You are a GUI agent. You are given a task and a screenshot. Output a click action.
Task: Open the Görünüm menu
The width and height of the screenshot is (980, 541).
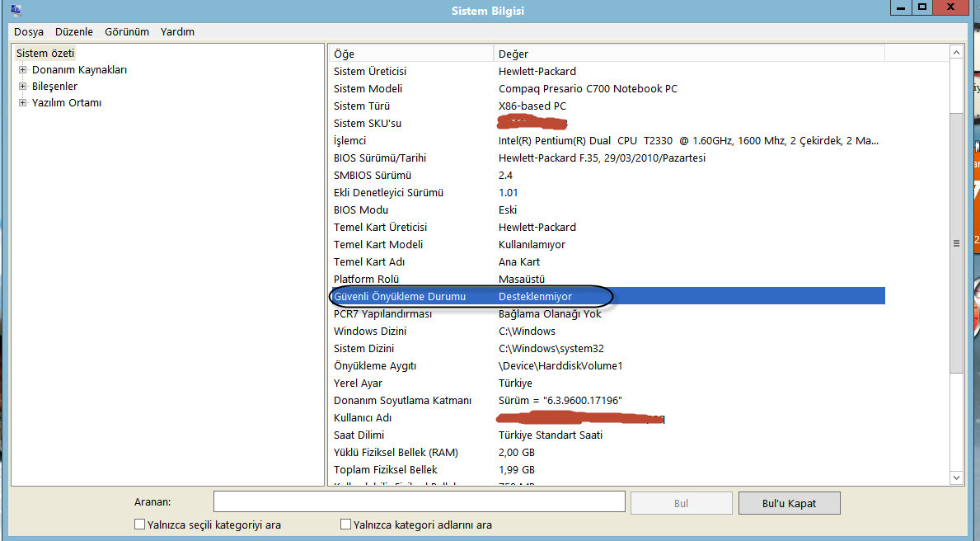(127, 32)
